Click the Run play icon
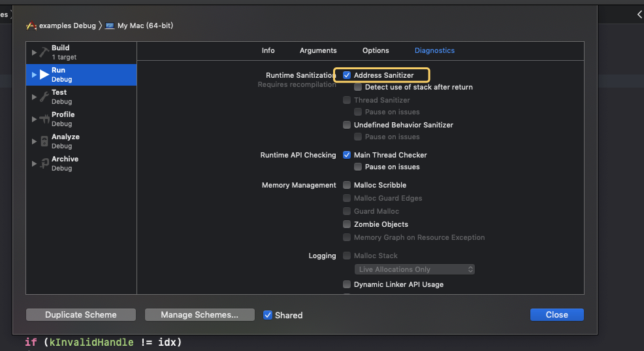The width and height of the screenshot is (644, 351). click(44, 75)
